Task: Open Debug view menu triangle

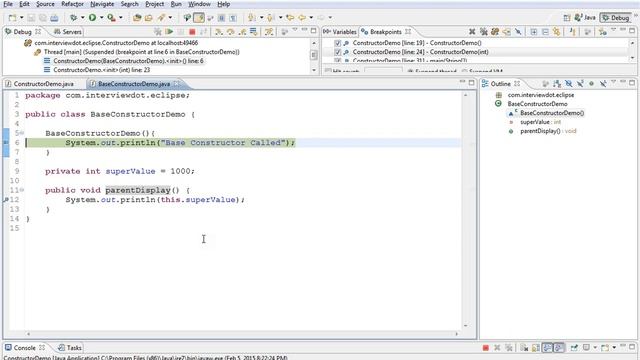Action: point(295,30)
